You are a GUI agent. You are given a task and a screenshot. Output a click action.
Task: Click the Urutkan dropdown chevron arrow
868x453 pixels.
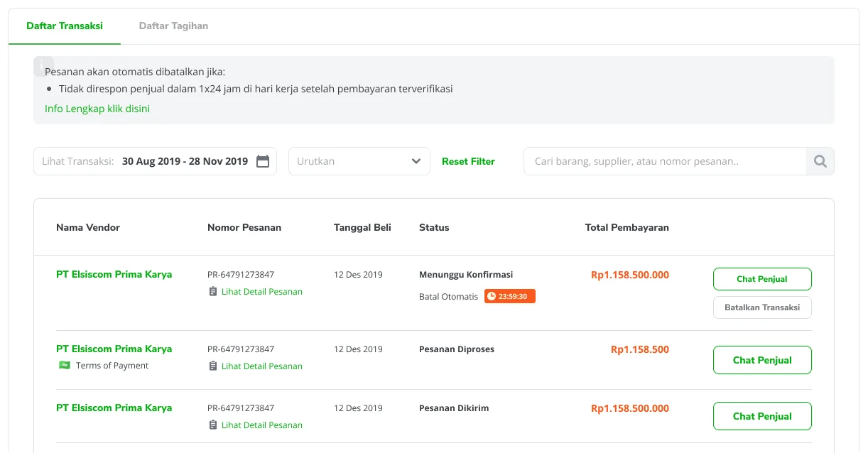(416, 161)
